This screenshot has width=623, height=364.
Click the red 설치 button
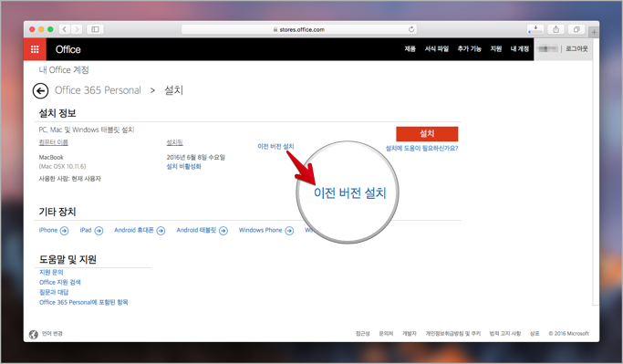(427, 134)
